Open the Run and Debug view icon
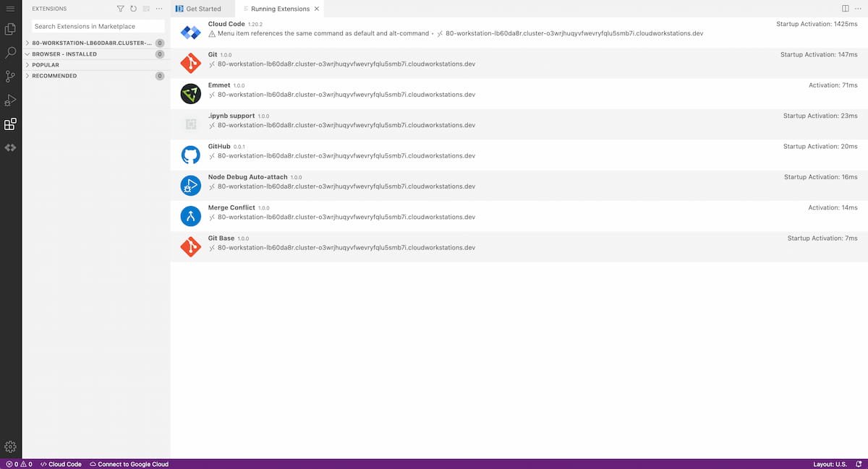The image size is (868, 469). point(10,100)
